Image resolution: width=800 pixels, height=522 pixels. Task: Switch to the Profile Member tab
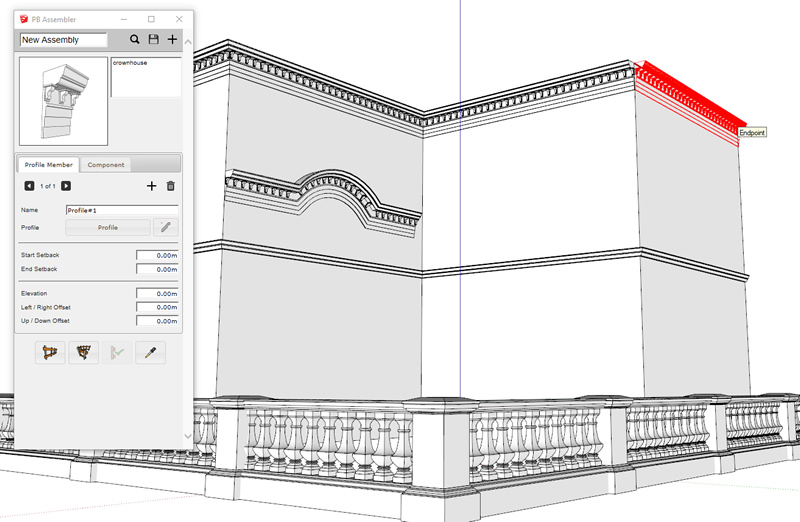click(48, 165)
